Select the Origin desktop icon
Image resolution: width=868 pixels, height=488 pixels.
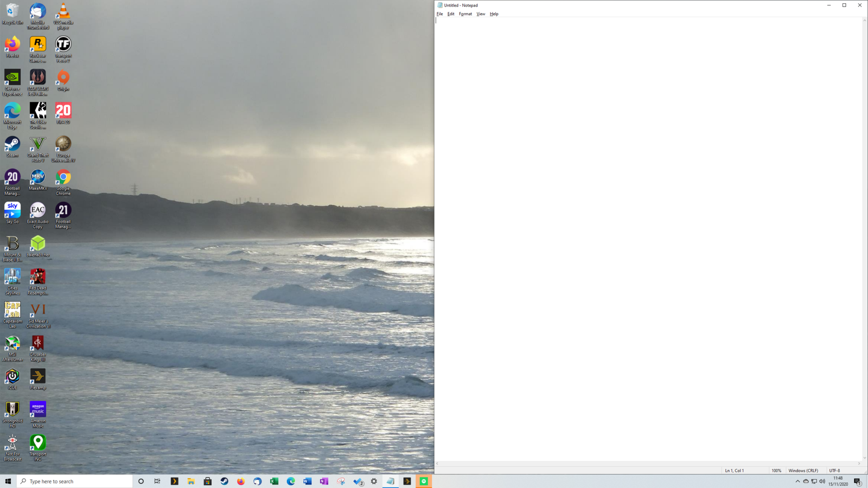pyautogui.click(x=63, y=80)
